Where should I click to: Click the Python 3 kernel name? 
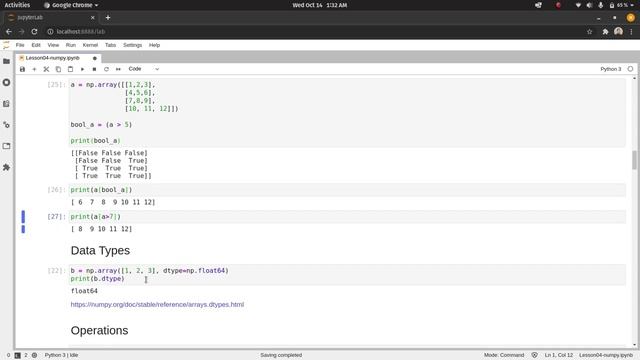(x=610, y=69)
